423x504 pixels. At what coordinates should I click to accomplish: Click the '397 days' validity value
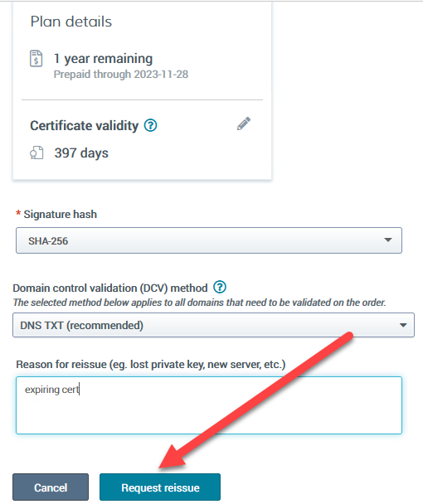tap(81, 153)
